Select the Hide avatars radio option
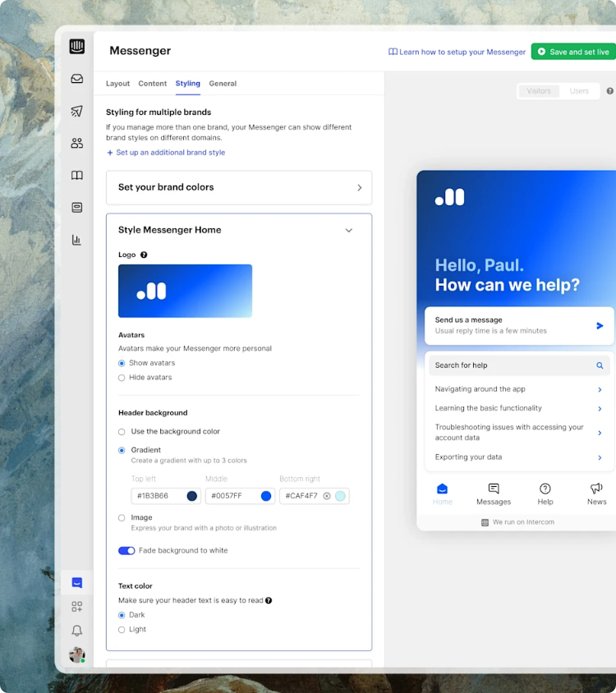Viewport: 616px width, 693px height. click(x=122, y=378)
